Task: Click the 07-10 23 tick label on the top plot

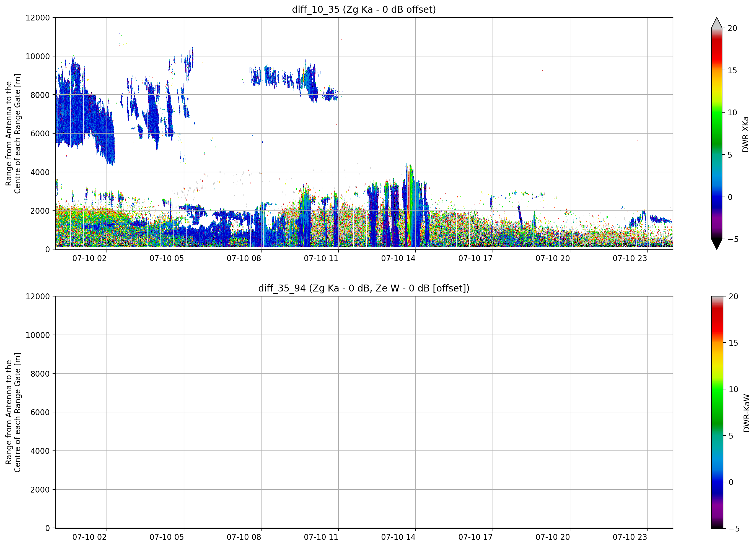Action: pyautogui.click(x=630, y=259)
